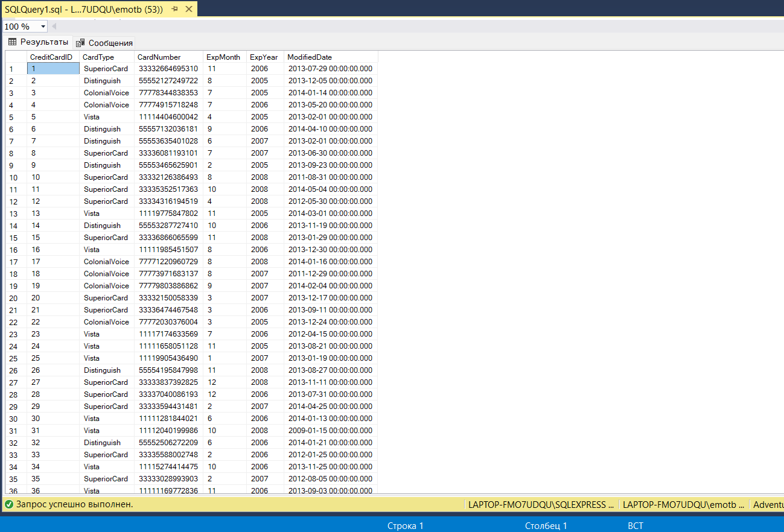
Task: Click the ExpMonth column header
Action: tap(225, 57)
